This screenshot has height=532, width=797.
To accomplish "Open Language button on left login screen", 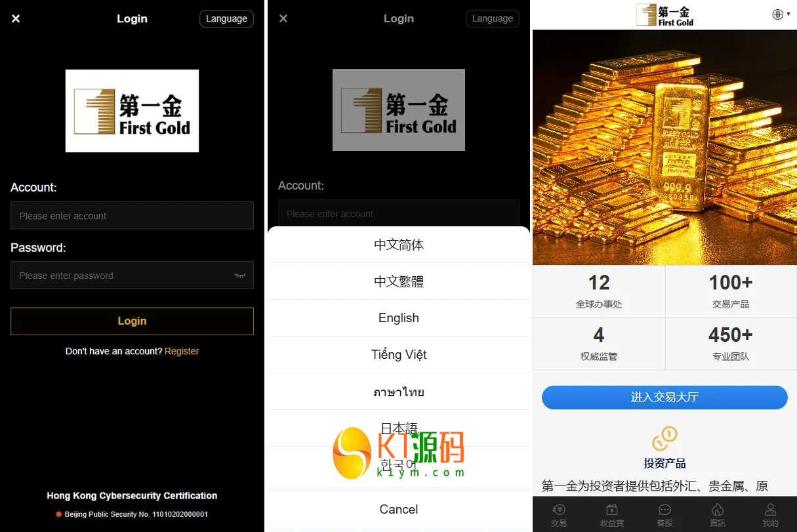I will (x=226, y=18).
